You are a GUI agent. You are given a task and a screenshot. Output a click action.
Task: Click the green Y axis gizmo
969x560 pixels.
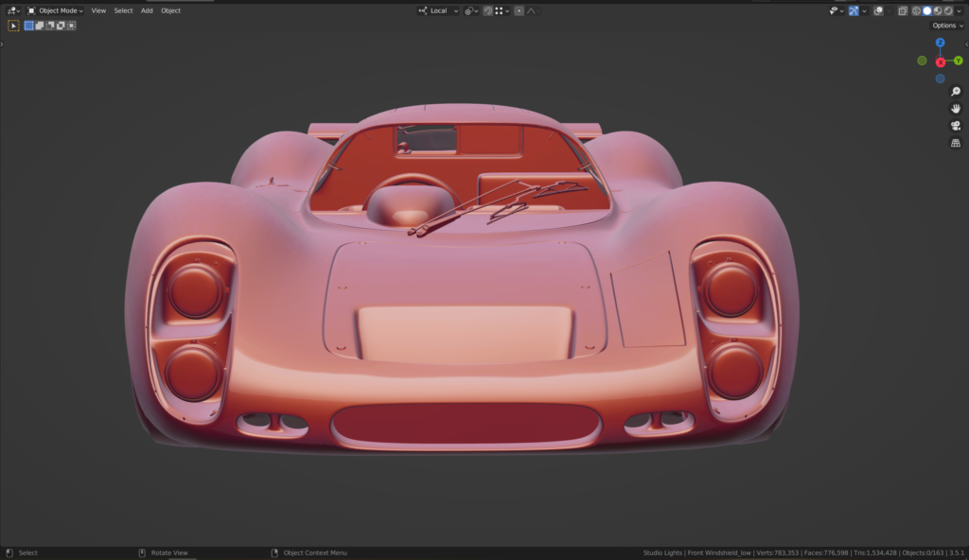958,61
